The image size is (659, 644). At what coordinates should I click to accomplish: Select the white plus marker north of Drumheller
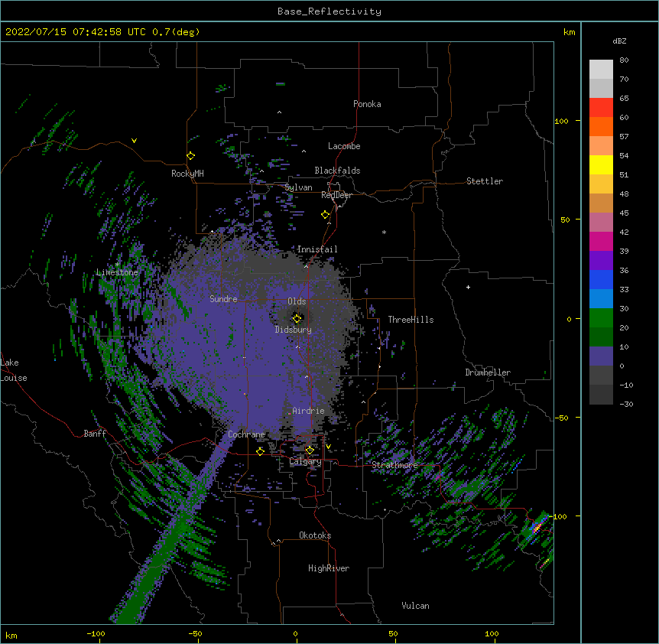tap(468, 287)
